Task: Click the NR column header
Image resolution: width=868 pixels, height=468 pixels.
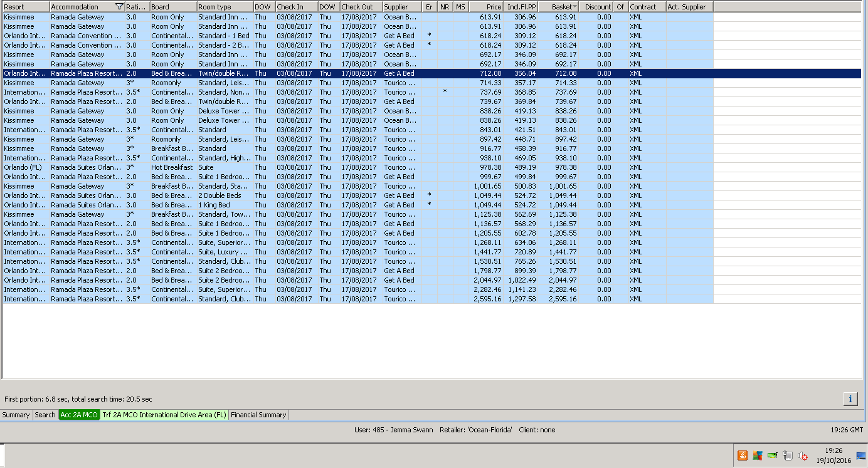Action: [445, 7]
